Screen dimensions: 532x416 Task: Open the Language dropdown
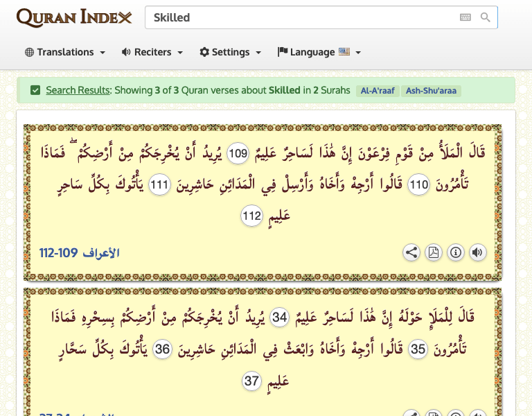pos(319,52)
